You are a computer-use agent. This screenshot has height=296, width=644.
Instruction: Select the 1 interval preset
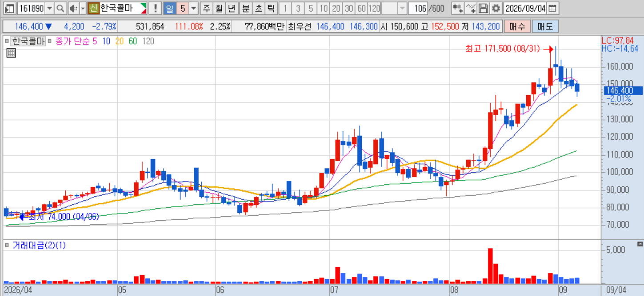click(285, 8)
